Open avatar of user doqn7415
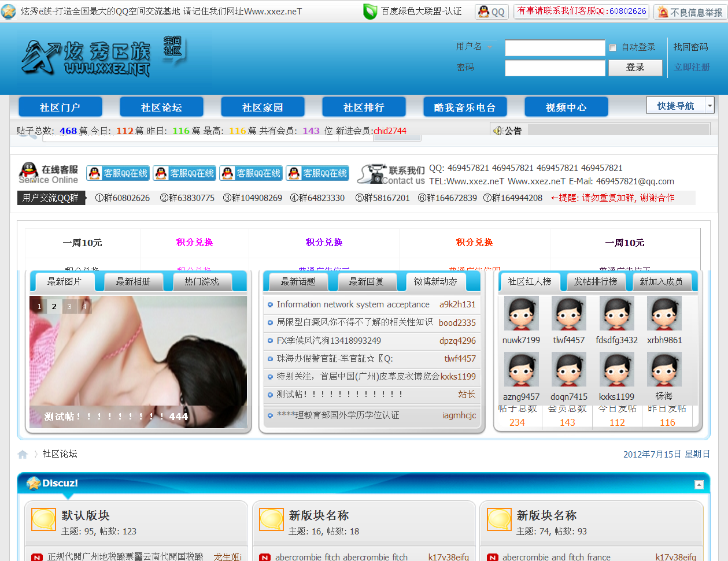Screen dimensions: 728x561 569,369
